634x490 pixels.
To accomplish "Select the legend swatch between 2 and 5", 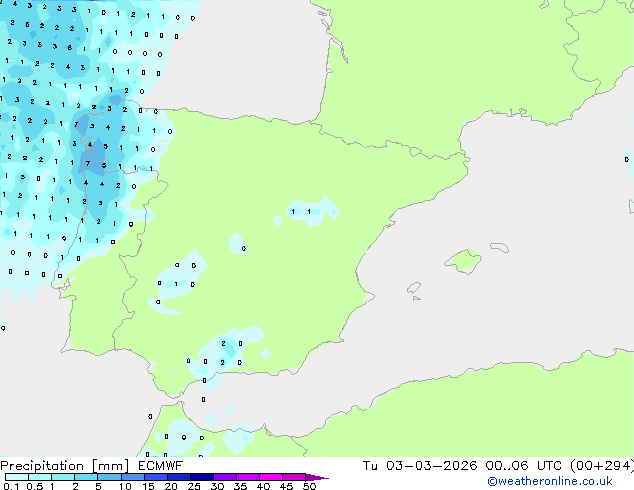I will click(86, 477).
